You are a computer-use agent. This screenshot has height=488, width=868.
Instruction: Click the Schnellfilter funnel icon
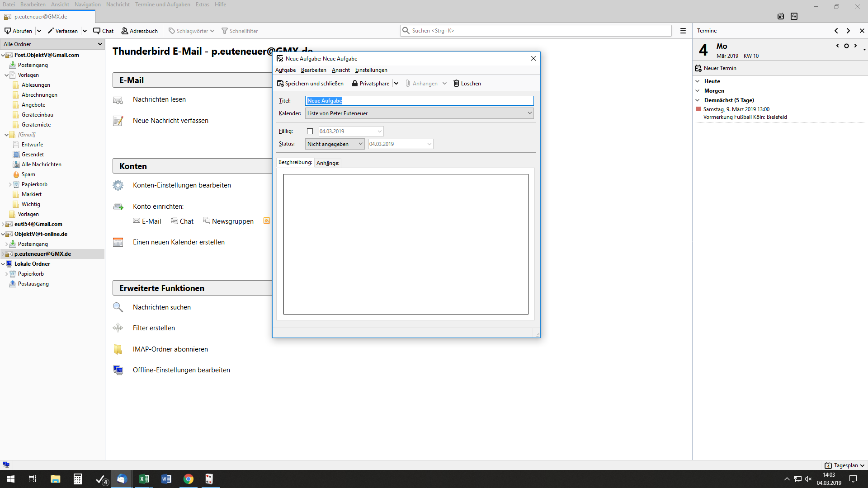click(x=224, y=31)
